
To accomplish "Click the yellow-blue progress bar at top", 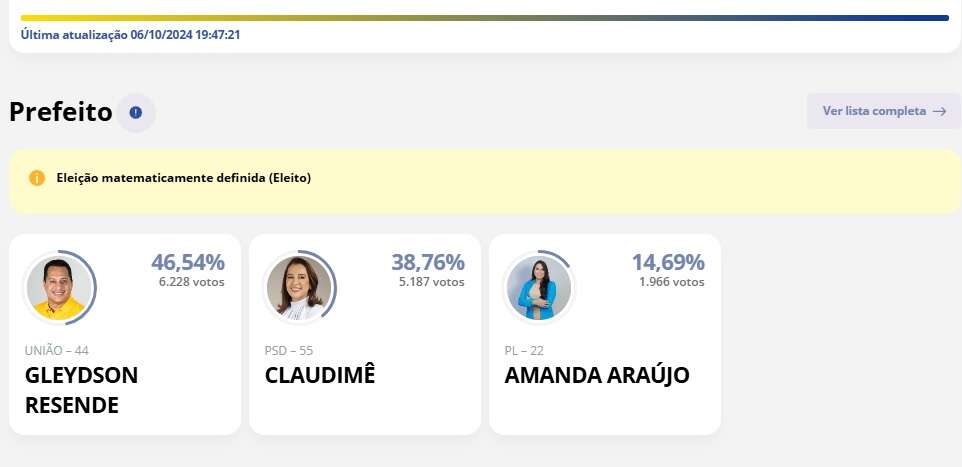I will click(x=485, y=18).
